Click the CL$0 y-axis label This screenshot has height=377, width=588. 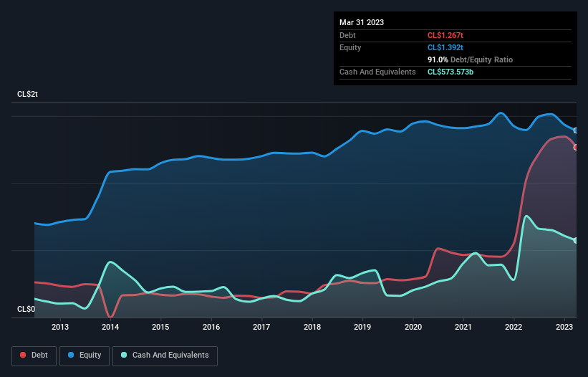pos(26,310)
